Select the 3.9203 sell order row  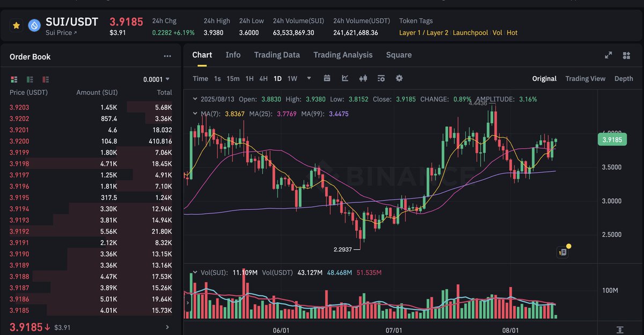91,107
